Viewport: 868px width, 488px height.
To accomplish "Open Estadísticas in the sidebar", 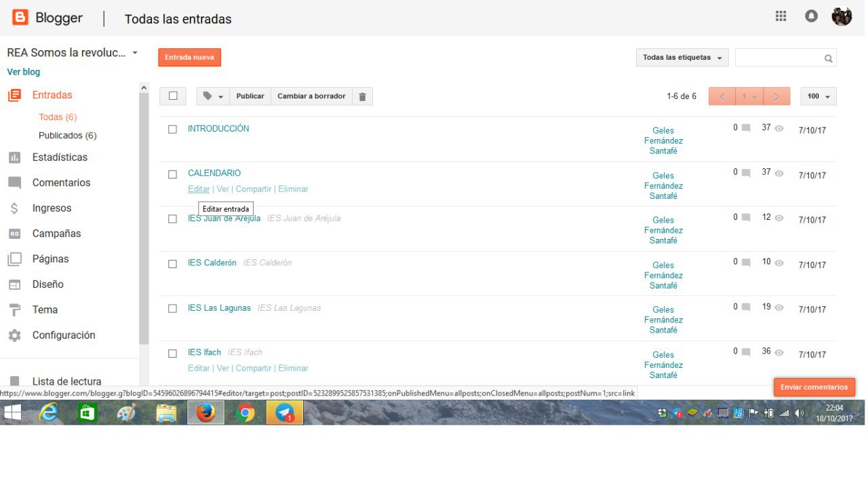I will 60,157.
